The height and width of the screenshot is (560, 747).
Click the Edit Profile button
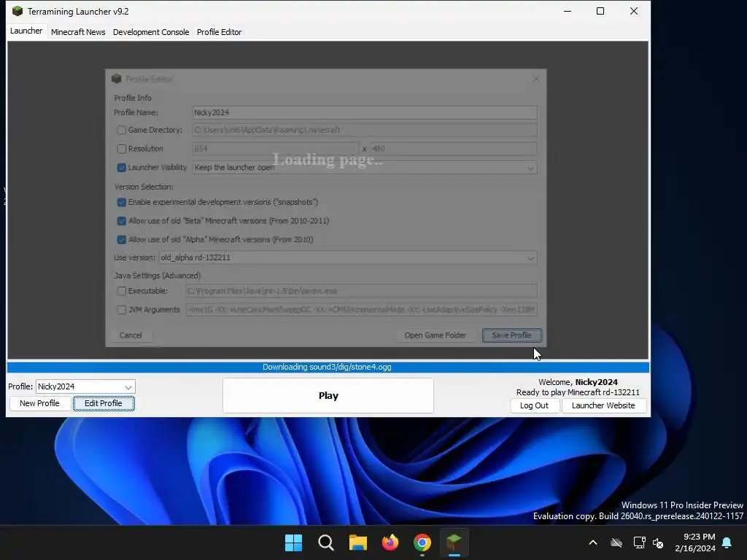pos(104,403)
